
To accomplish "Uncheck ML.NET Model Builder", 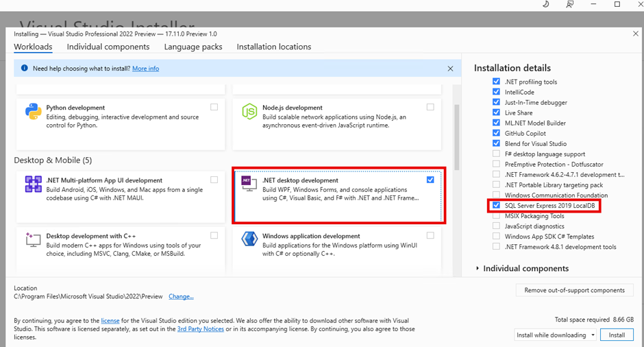I will 496,123.
